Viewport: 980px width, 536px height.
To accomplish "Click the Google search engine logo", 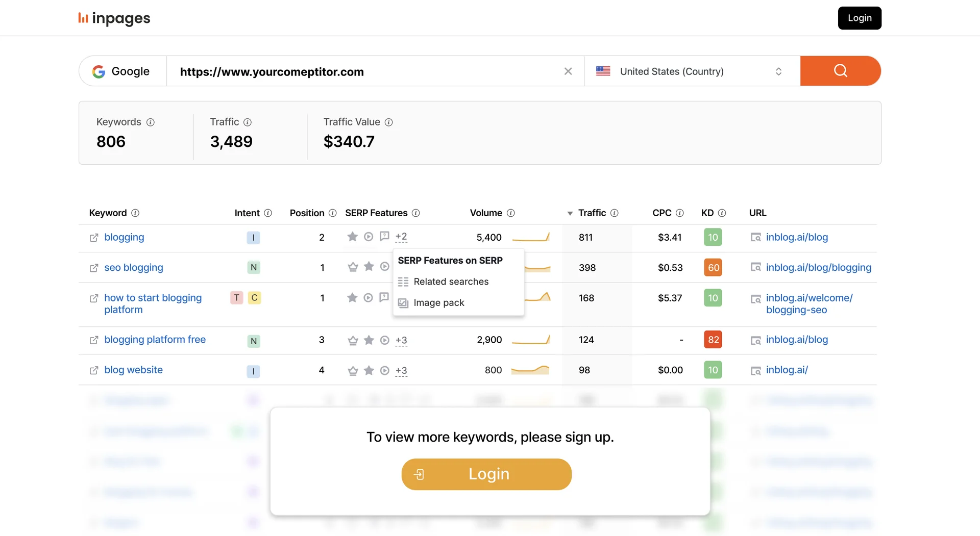I will (x=99, y=71).
